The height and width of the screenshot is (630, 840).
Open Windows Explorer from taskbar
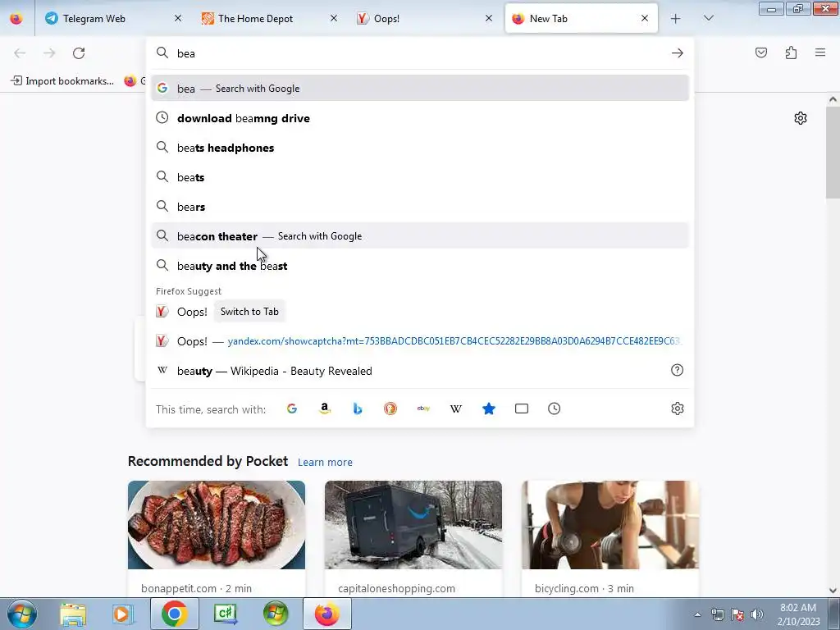[x=73, y=614]
